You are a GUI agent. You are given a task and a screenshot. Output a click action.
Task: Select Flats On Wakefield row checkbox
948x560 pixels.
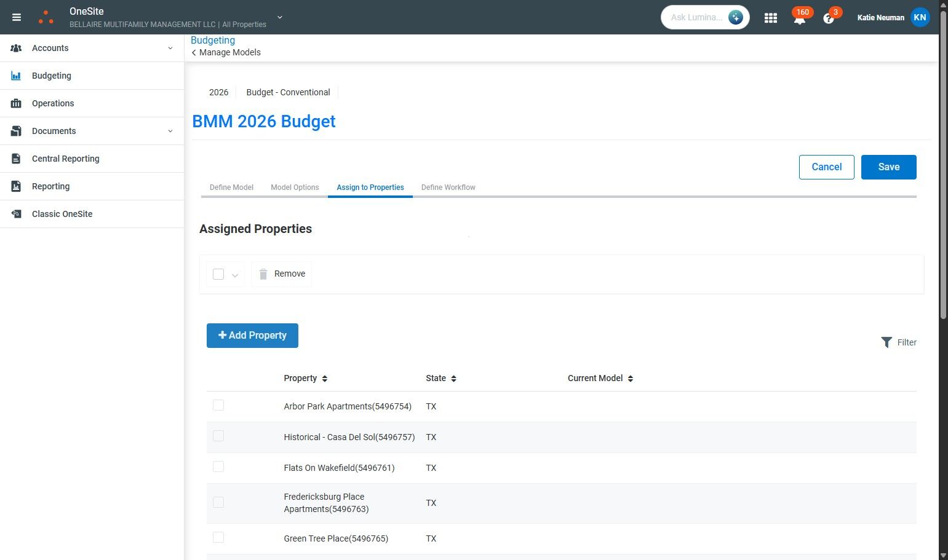218,467
